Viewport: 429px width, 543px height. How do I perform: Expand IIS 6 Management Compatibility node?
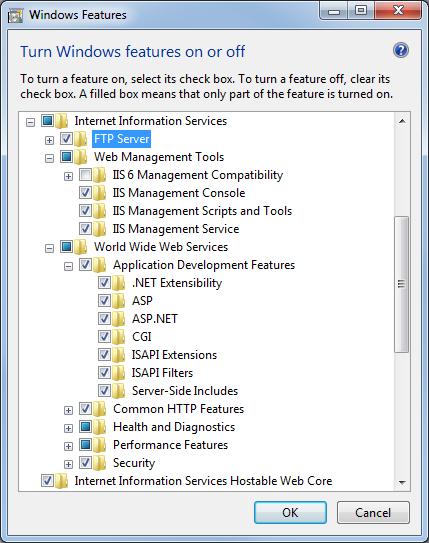click(x=69, y=177)
